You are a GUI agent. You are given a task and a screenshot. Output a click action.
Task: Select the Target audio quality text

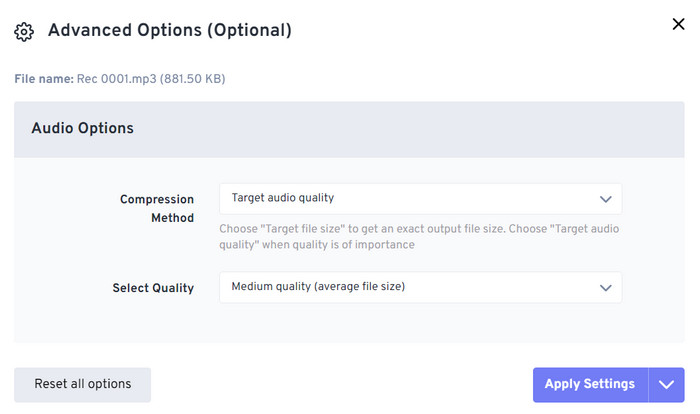(x=283, y=198)
